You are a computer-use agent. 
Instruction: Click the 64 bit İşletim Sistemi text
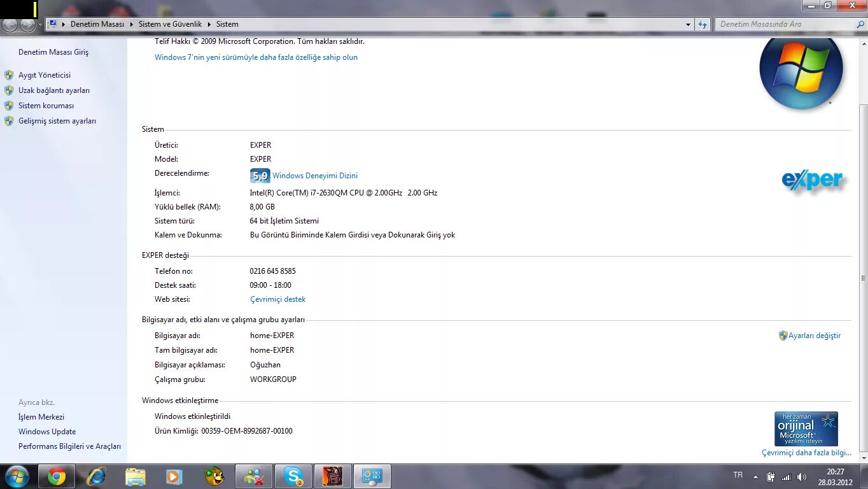click(284, 221)
